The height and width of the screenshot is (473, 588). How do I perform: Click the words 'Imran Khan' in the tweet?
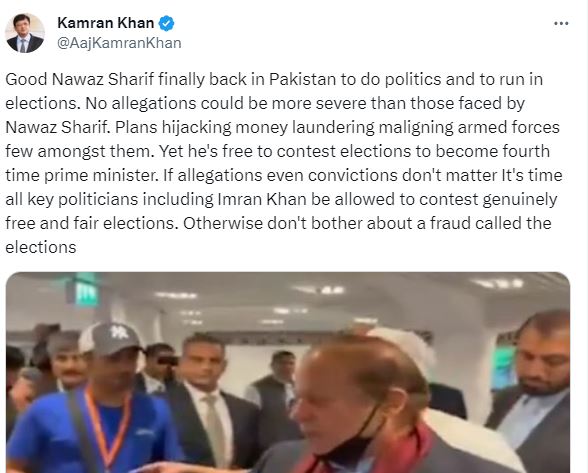(262, 199)
